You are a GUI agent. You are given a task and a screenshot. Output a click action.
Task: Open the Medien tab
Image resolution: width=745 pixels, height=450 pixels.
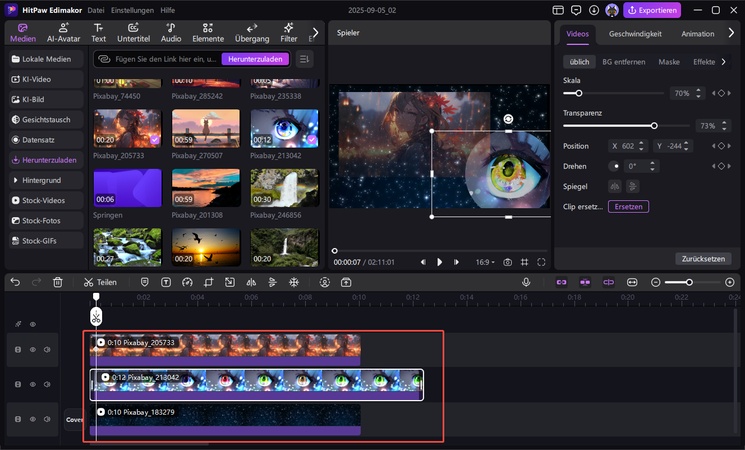(x=23, y=33)
